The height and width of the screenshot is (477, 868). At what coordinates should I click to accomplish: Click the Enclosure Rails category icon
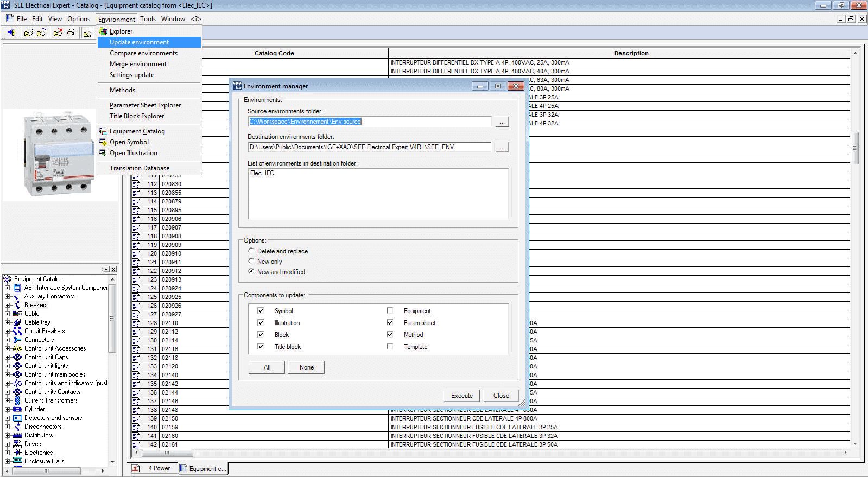tap(17, 461)
